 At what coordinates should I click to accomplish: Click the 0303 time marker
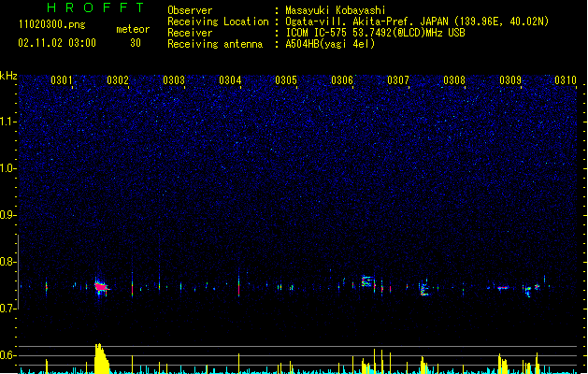[174, 80]
